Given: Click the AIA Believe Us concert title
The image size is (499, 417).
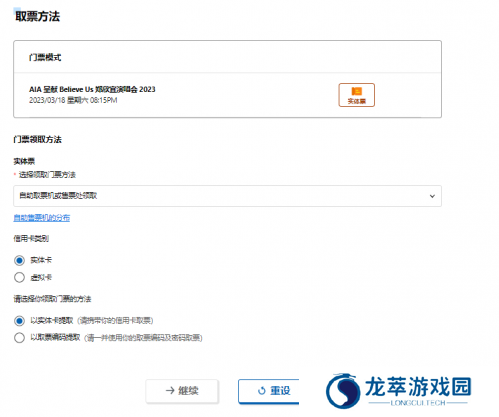Looking at the screenshot, I should 92,89.
